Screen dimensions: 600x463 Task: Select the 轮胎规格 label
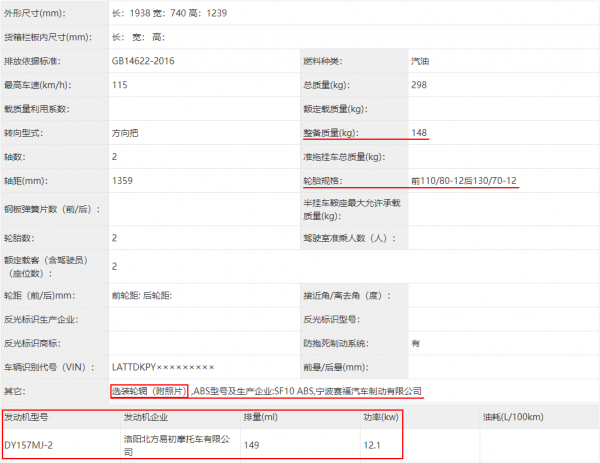click(323, 181)
